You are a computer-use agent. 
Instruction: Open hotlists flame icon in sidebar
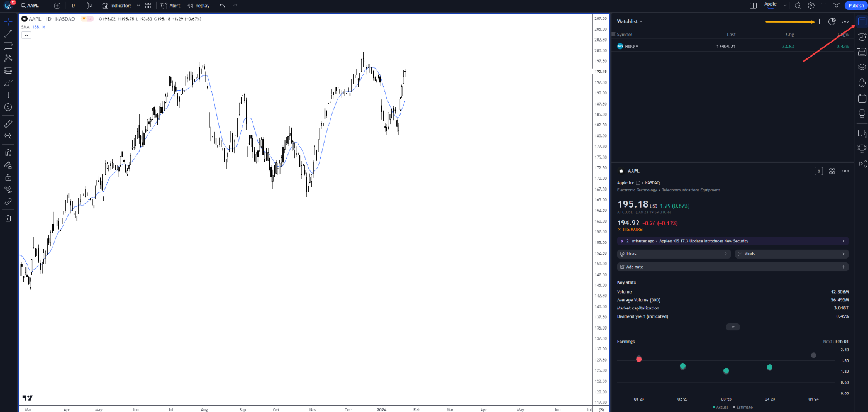[862, 82]
